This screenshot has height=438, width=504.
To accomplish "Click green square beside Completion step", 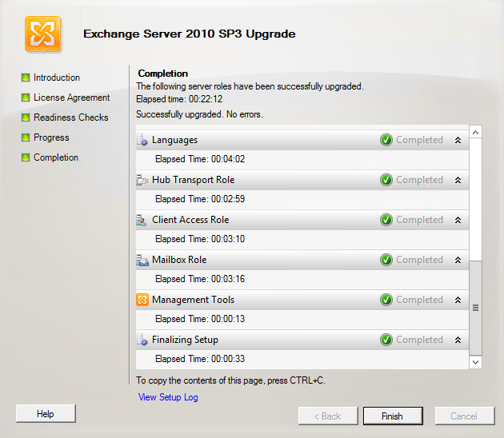I will tap(26, 157).
